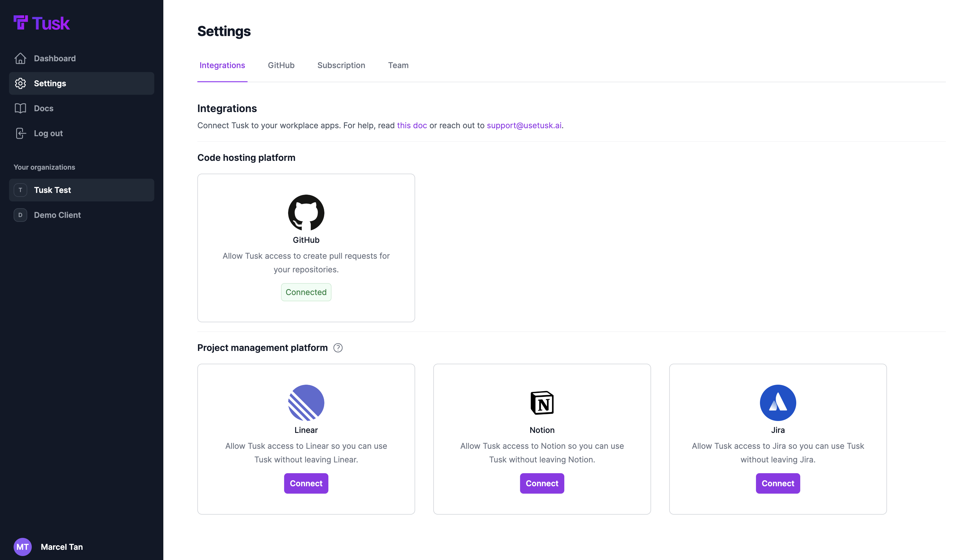Click the Linear card title text

pyautogui.click(x=306, y=430)
